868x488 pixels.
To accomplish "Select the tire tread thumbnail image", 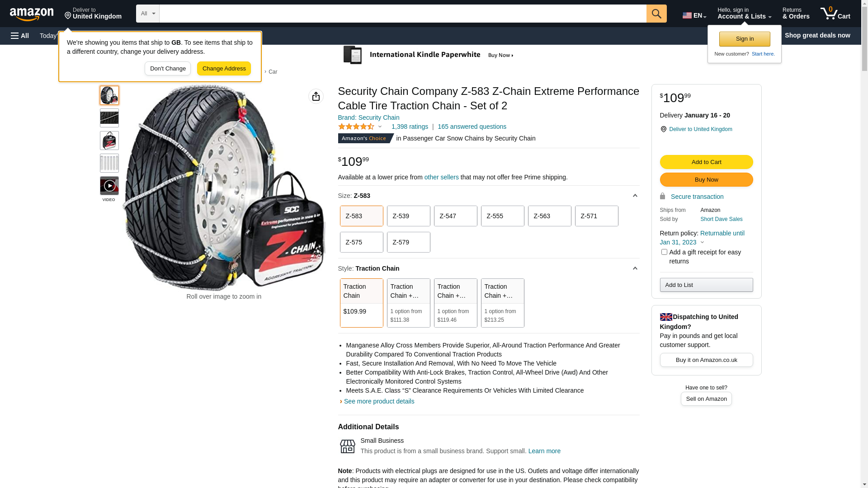I will point(109,118).
